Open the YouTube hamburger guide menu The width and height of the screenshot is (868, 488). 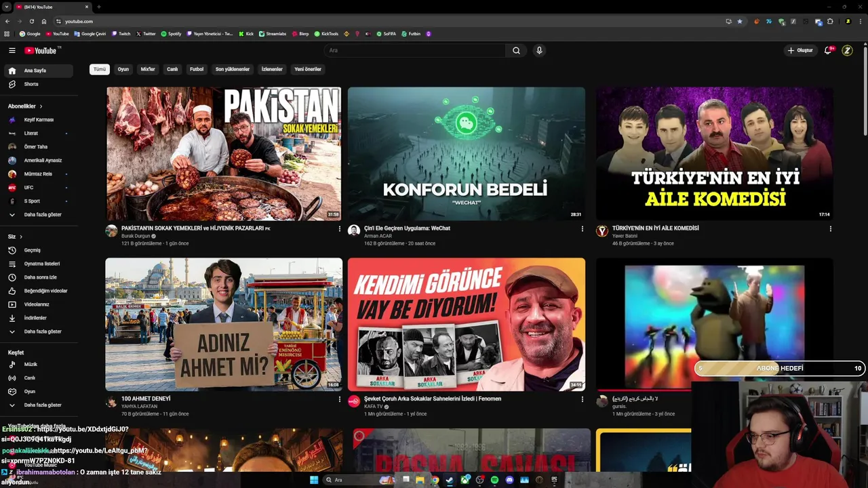click(12, 50)
